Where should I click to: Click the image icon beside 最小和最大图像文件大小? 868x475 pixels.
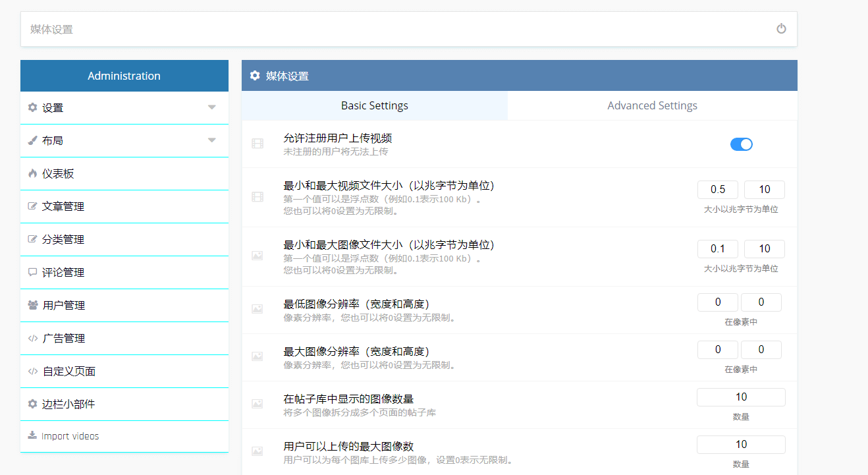(x=258, y=256)
